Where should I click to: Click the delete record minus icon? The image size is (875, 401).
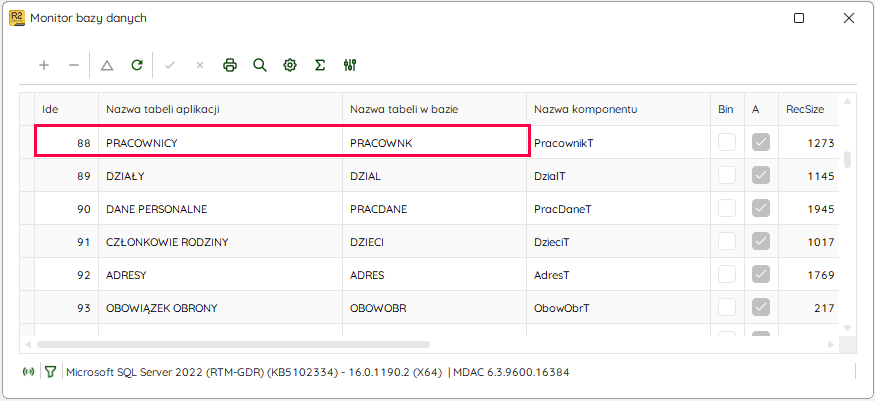pos(74,65)
